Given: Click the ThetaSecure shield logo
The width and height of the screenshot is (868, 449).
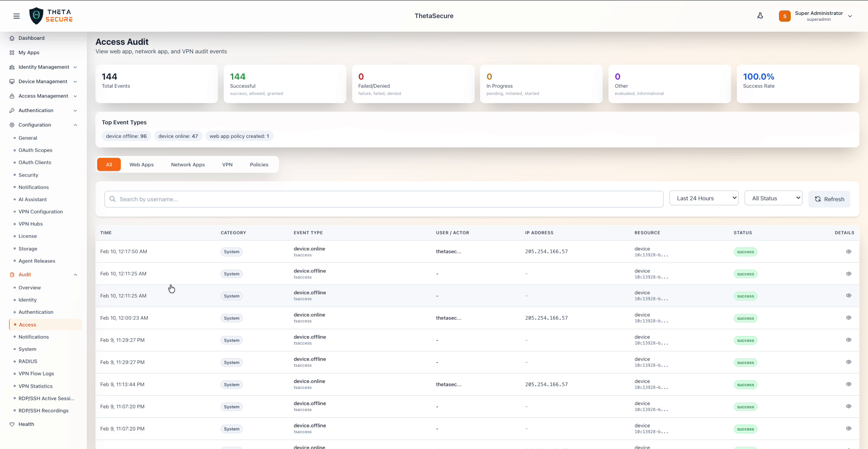Looking at the screenshot, I should [37, 16].
